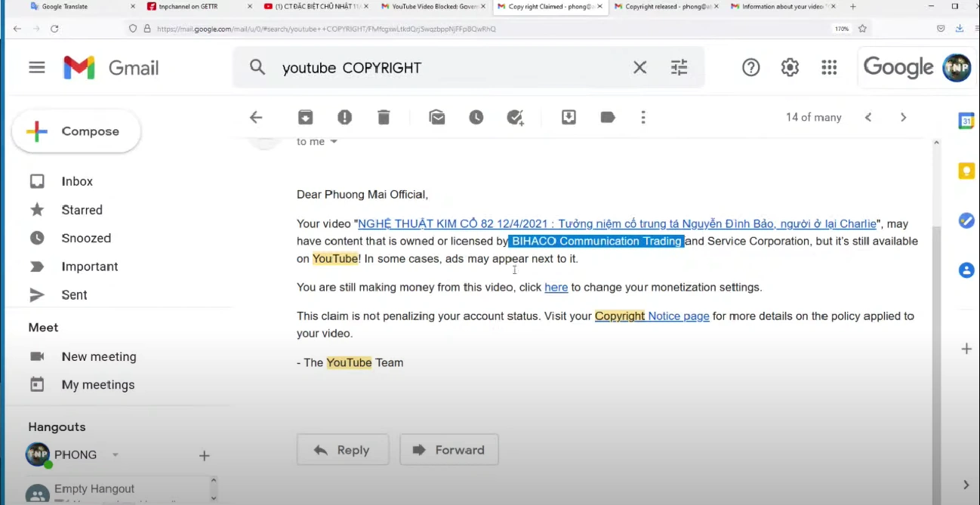The width and height of the screenshot is (980, 505).
Task: Archive this email
Action: pyautogui.click(x=305, y=117)
